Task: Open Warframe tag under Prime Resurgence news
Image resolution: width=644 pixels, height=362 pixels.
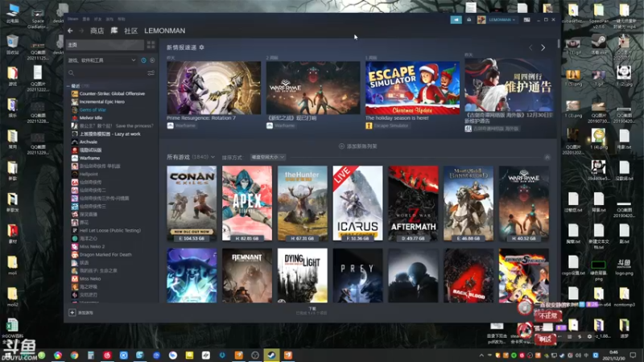Action: pos(182,125)
